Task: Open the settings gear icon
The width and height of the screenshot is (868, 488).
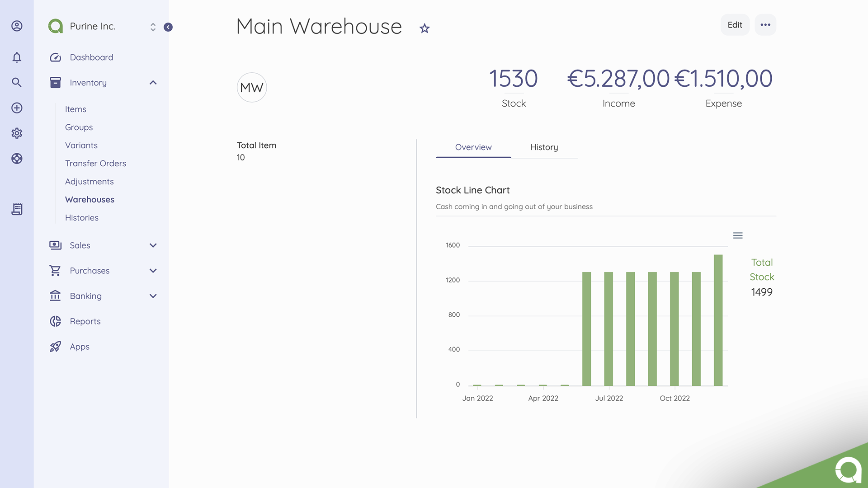Action: click(17, 133)
